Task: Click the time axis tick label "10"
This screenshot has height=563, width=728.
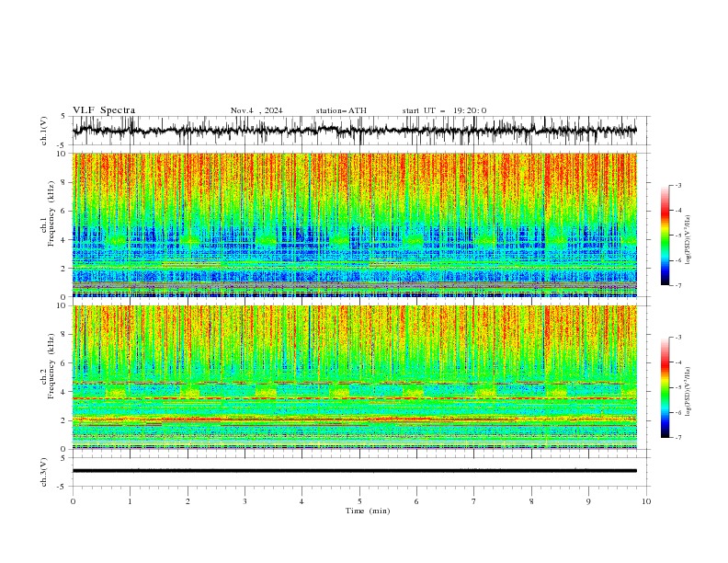Action: point(646,501)
